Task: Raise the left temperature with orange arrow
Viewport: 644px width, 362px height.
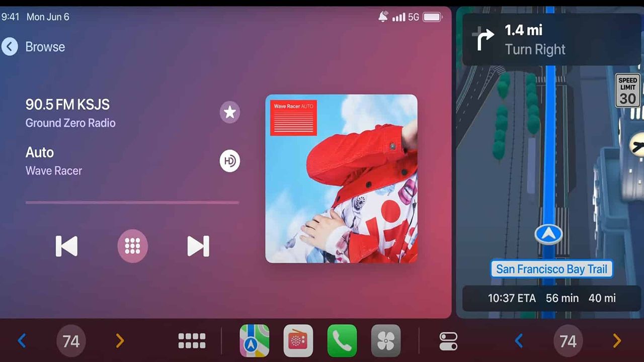Action: pos(120,341)
